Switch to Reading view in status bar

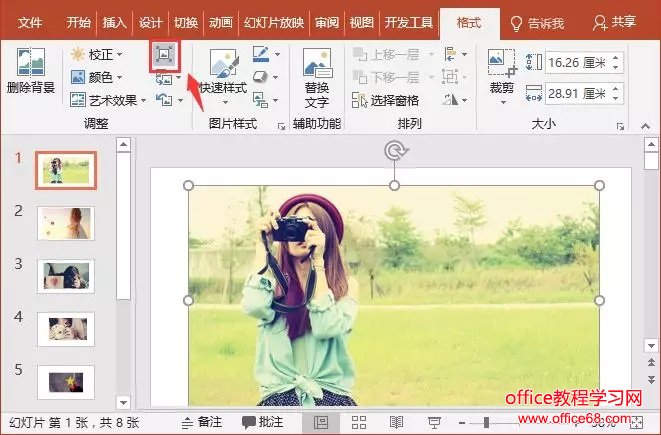click(x=396, y=423)
